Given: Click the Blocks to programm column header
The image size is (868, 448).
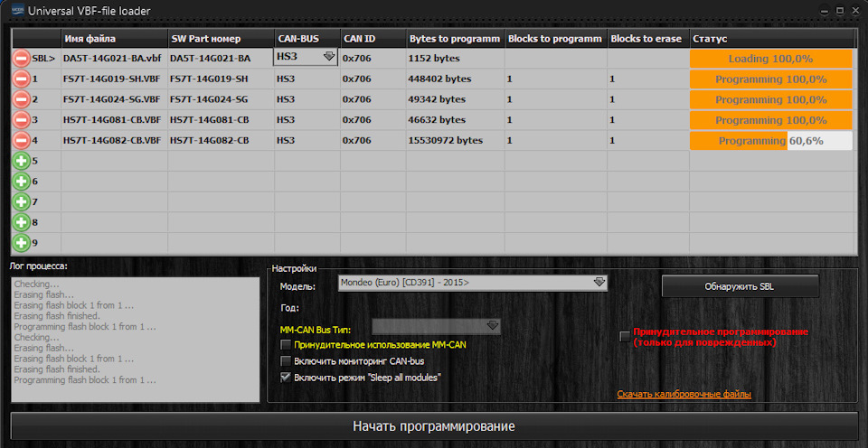Looking at the screenshot, I should (x=556, y=39).
